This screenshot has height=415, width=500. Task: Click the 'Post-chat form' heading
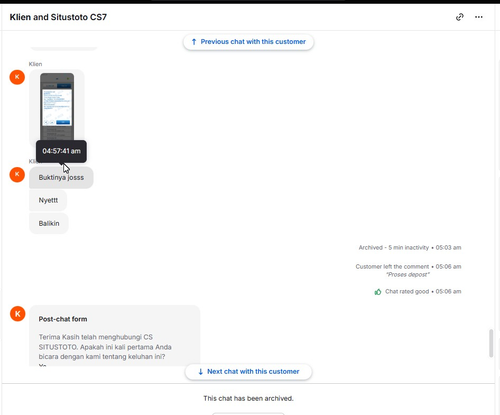[x=63, y=319]
